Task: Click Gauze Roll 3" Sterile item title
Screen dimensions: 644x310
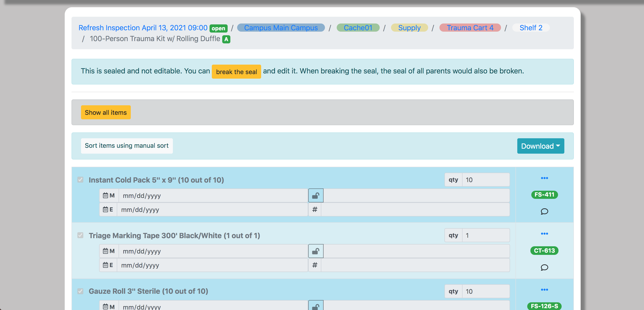Action: [148, 291]
